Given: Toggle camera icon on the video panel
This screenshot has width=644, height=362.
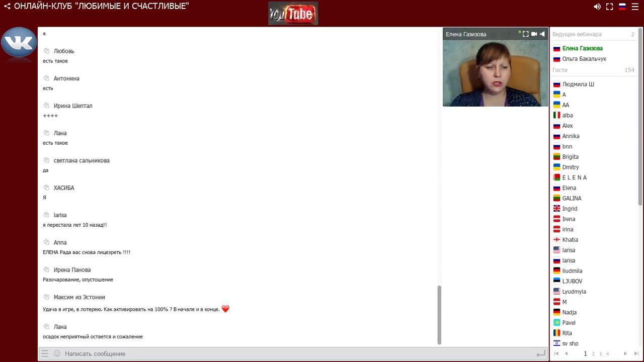Looking at the screenshot, I should (534, 34).
